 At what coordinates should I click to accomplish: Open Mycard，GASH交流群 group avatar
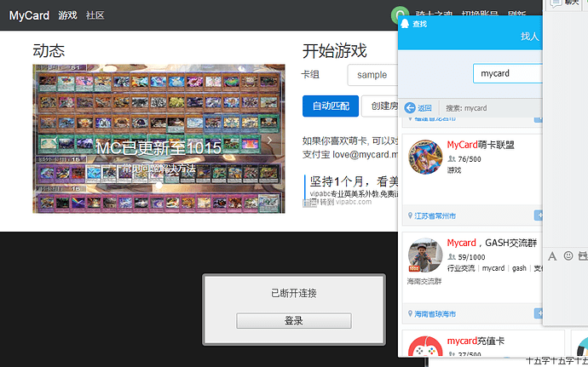(425, 255)
